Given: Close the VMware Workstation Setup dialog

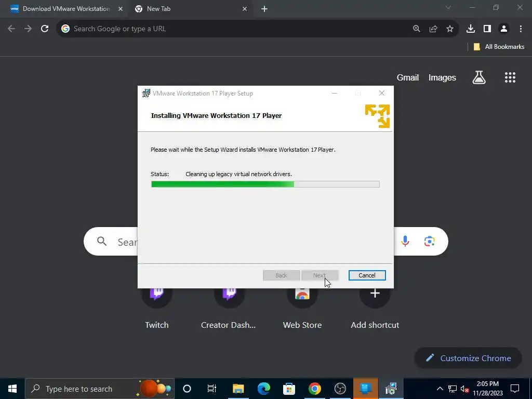Looking at the screenshot, I should click(x=382, y=94).
